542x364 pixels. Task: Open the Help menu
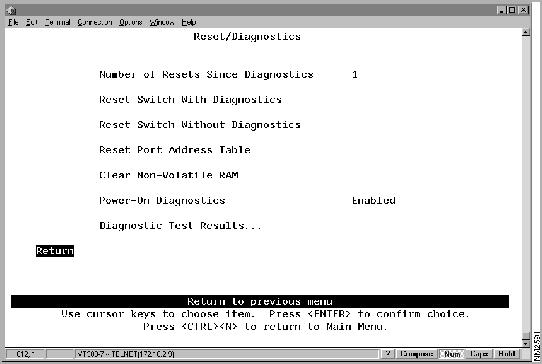189,22
